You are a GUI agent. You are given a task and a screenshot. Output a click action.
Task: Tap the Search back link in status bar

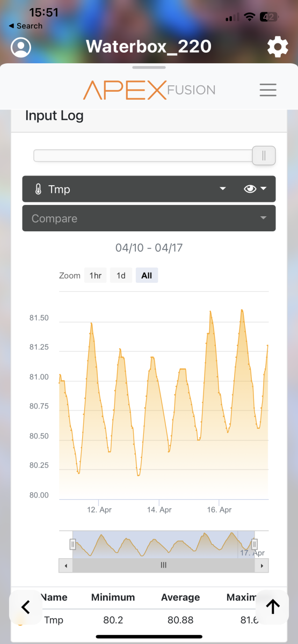[25, 26]
